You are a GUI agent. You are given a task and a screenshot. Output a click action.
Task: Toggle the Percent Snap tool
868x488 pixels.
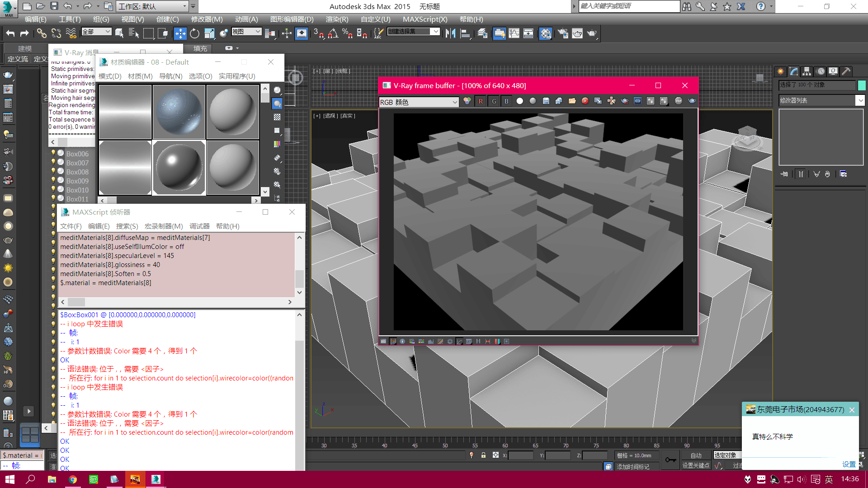[348, 33]
